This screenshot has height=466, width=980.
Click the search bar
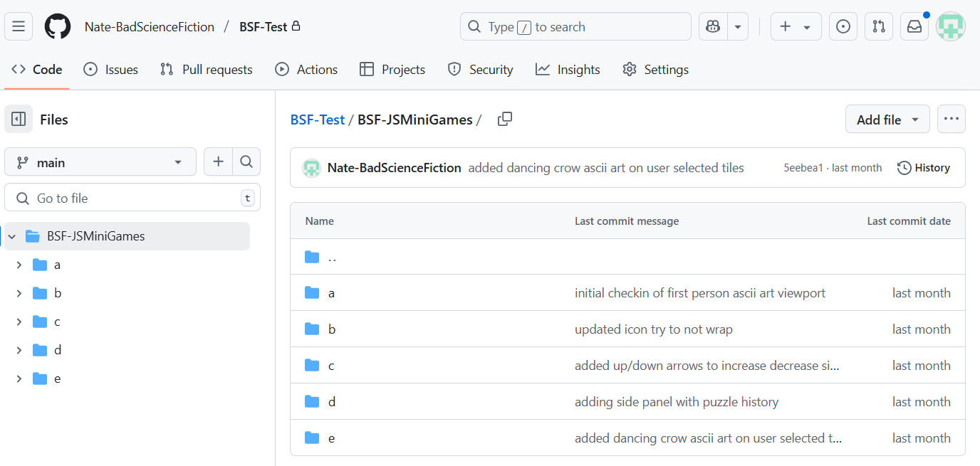pos(575,26)
